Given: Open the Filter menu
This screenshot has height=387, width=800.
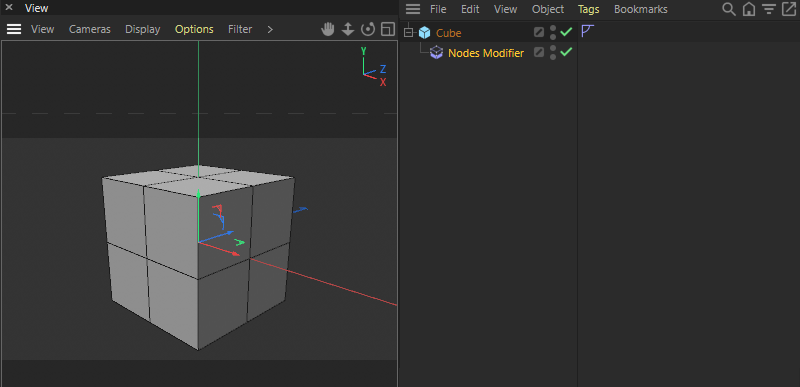Looking at the screenshot, I should click(x=240, y=30).
